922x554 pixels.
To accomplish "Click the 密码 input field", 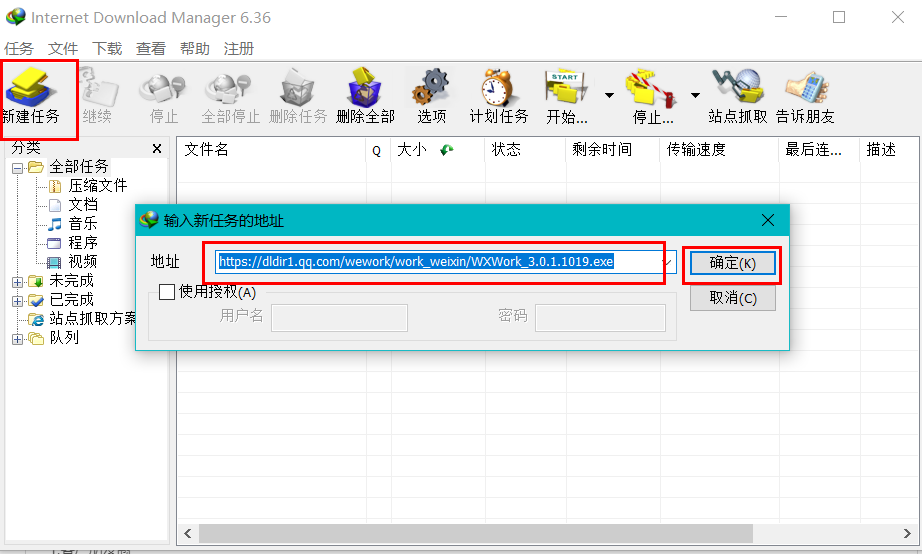I will [600, 318].
